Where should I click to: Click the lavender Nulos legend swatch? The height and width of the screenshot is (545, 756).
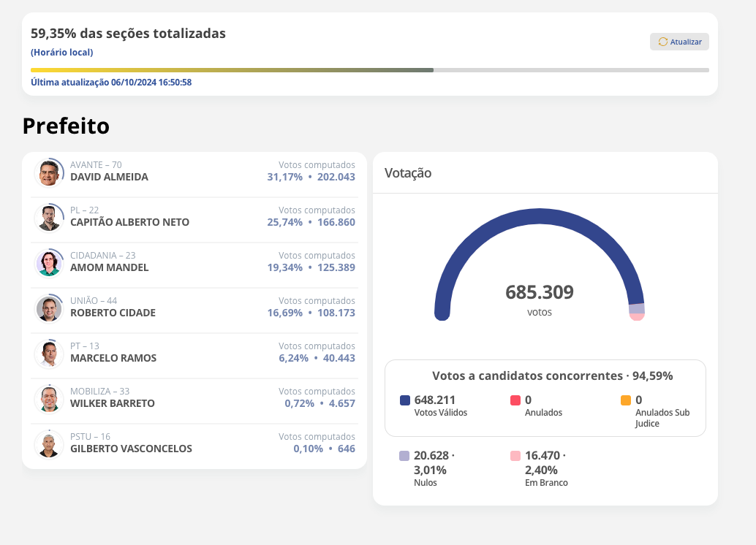(x=404, y=456)
